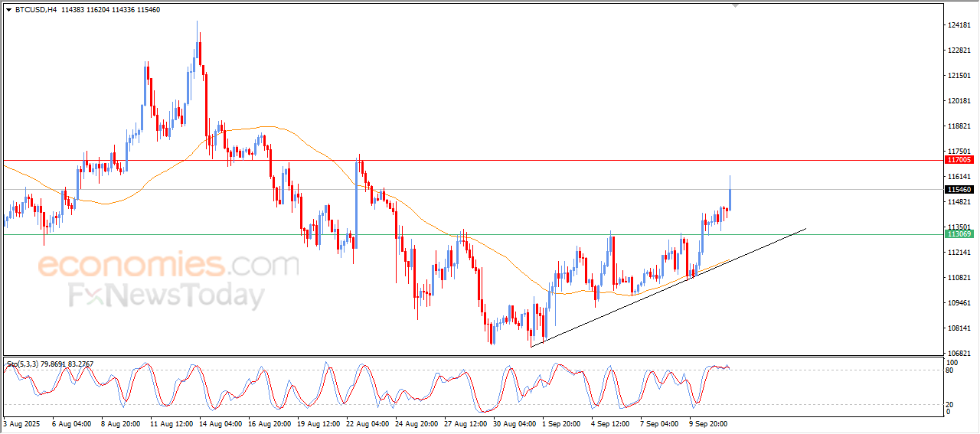
Task: Click the OHLC values 114383 116204 114336
Action: (x=98, y=10)
